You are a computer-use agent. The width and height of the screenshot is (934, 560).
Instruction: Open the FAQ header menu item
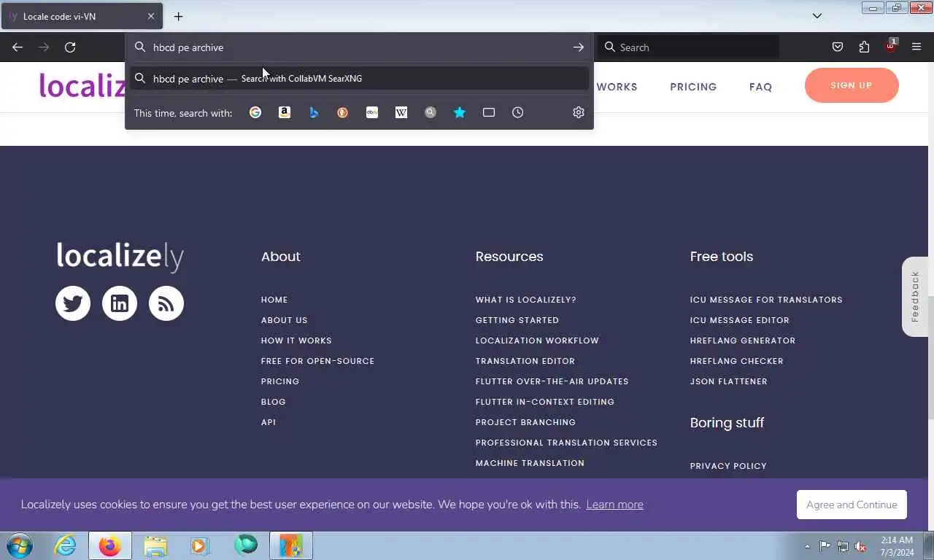tap(760, 87)
